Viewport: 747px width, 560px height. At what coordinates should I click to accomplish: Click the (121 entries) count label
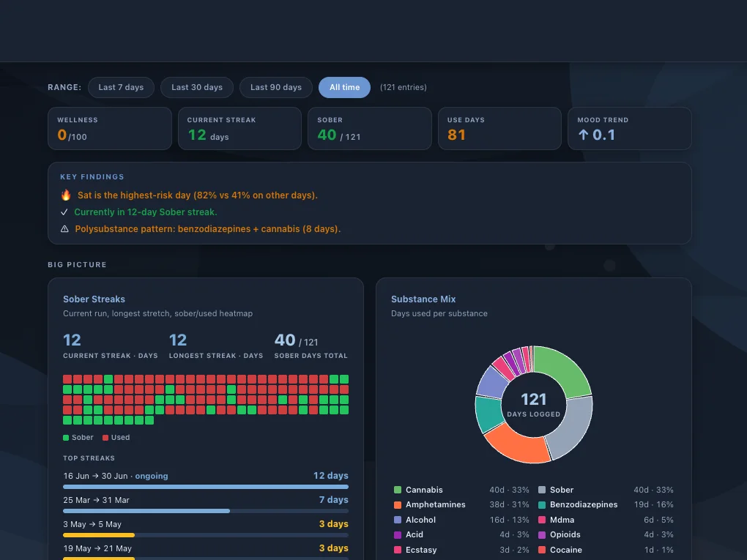(x=403, y=87)
